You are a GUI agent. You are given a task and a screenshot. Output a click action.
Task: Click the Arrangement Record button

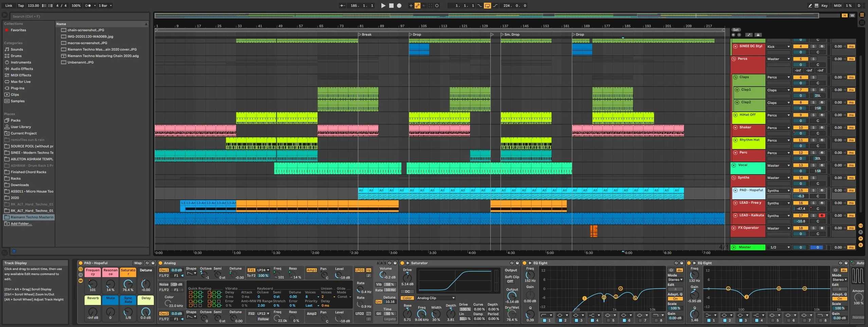pyautogui.click(x=399, y=5)
